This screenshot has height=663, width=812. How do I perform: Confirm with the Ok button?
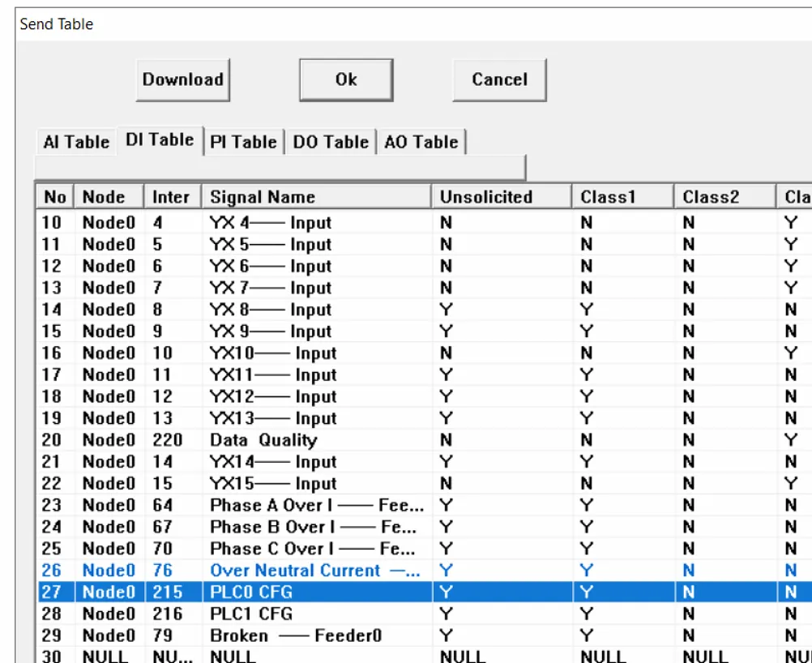click(346, 79)
